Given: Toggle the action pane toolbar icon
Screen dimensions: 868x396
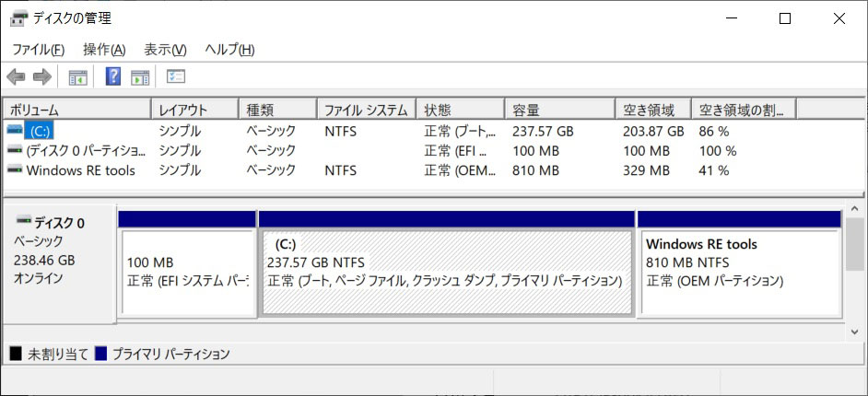Looking at the screenshot, I should (x=140, y=77).
